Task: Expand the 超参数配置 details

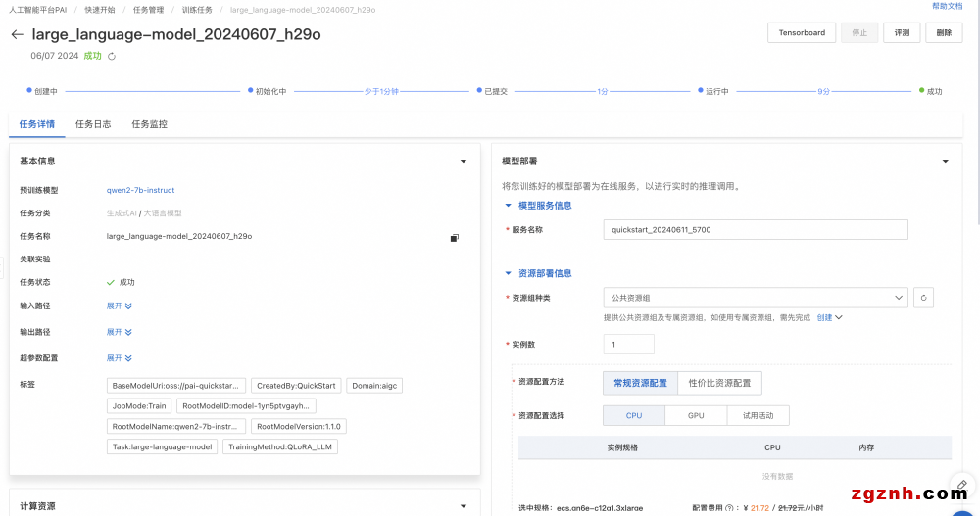Action: point(119,358)
